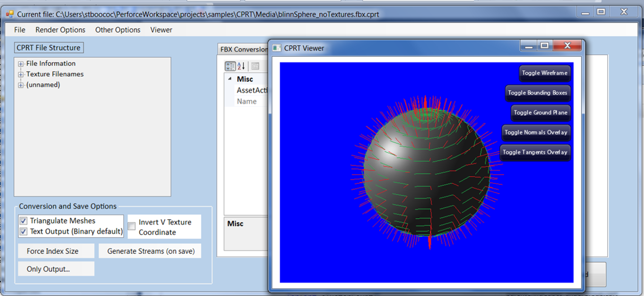Expand the File Information tree node

coord(21,64)
